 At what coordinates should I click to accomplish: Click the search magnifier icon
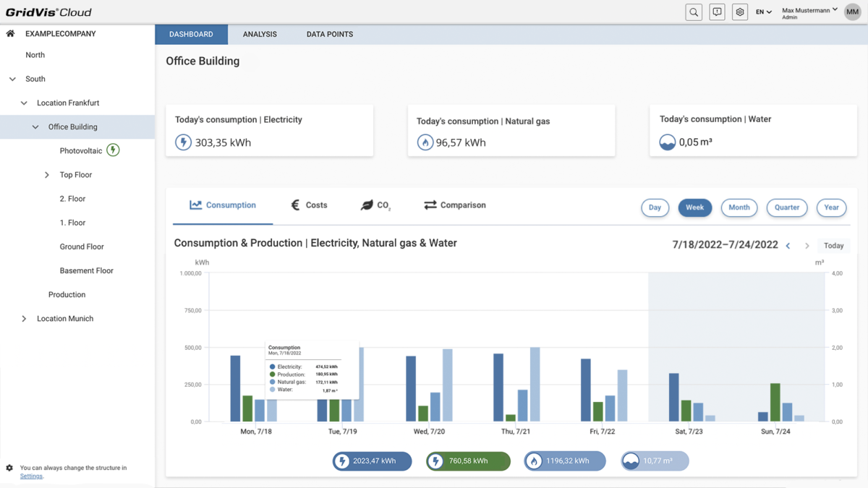[x=693, y=12]
